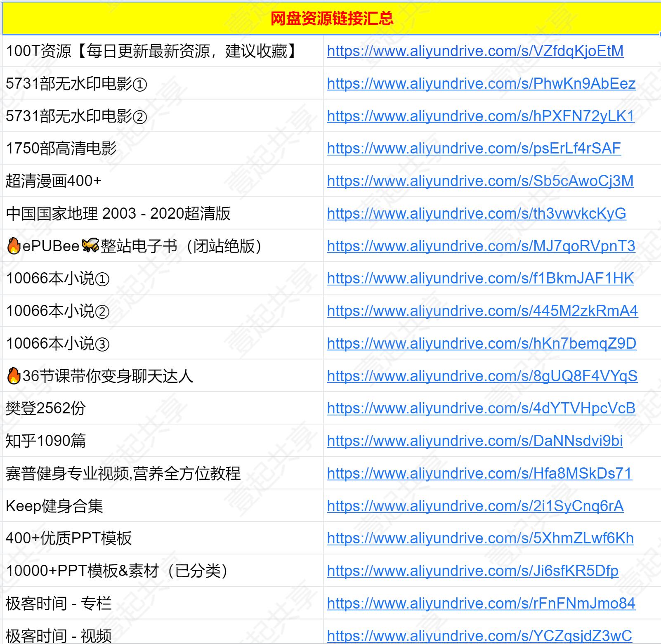661x644 pixels.
Task: Select the 10000+PPT模板&素材 name cell
Action: point(117,571)
